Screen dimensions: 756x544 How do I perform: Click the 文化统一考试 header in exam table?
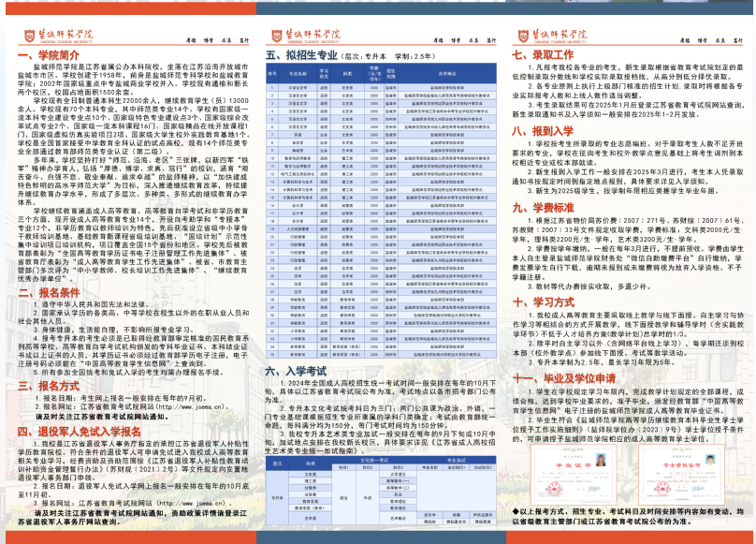point(373,461)
